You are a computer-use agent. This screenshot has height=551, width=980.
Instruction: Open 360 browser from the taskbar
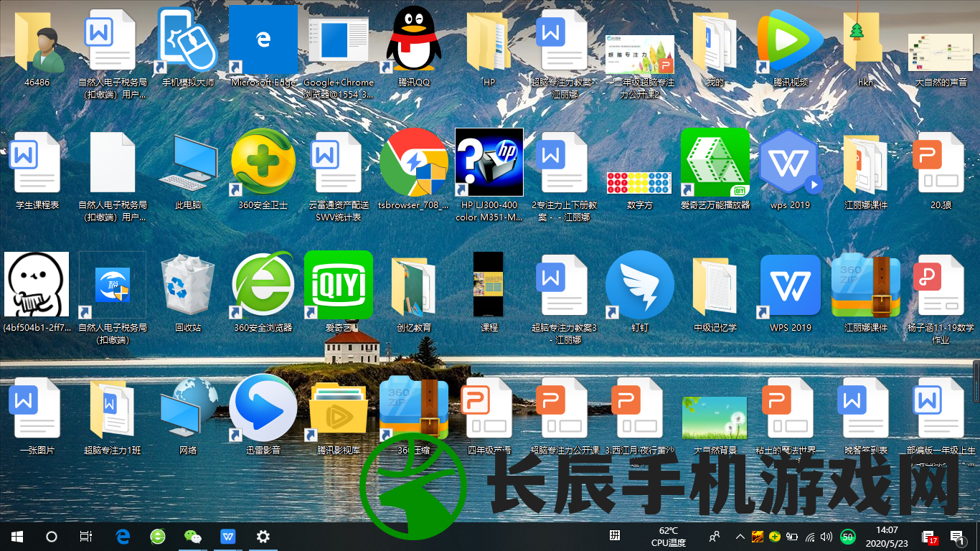coord(158,536)
